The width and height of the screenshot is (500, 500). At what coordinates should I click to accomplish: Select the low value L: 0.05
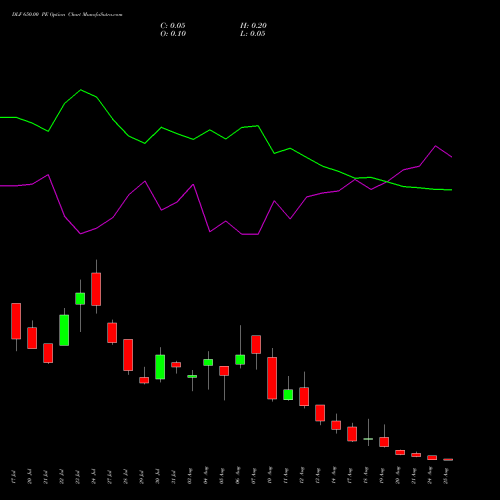[x=253, y=34]
